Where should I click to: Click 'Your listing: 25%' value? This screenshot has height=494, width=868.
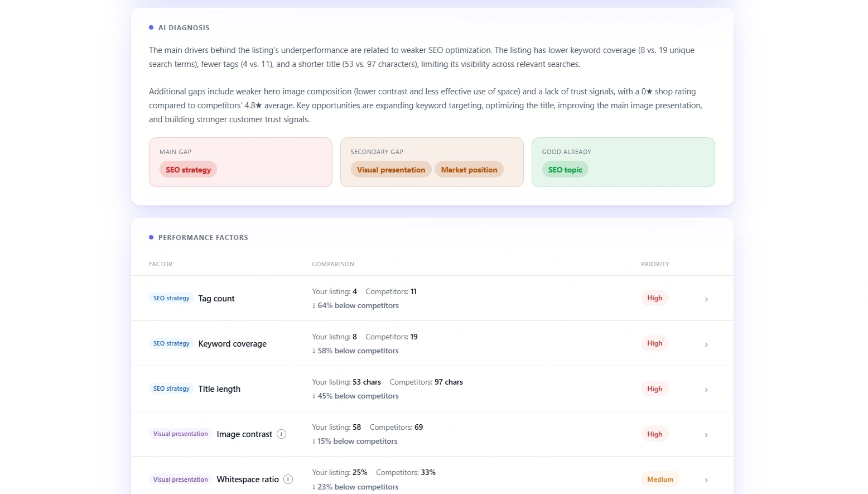[x=340, y=472]
